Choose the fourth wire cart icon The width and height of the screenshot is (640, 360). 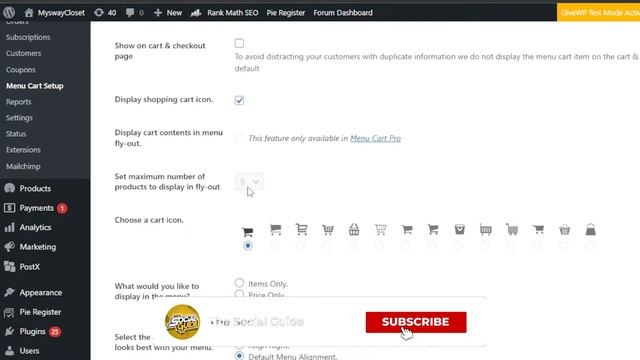click(x=328, y=230)
